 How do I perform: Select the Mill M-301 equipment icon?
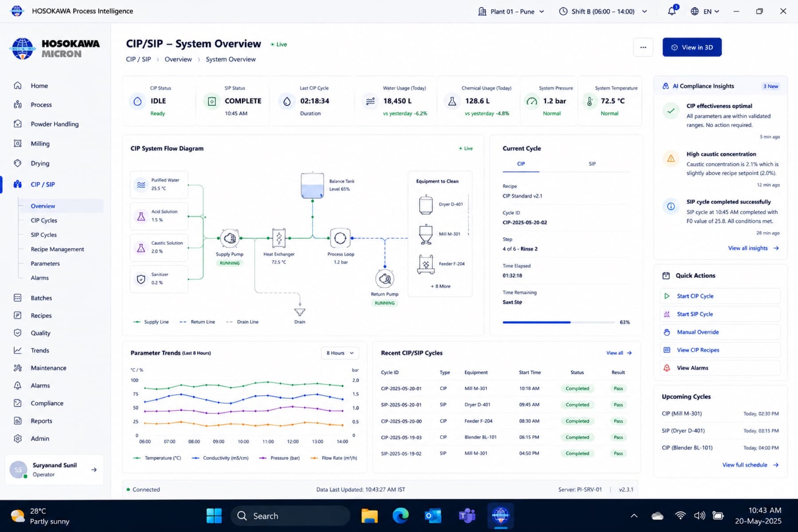(x=426, y=234)
